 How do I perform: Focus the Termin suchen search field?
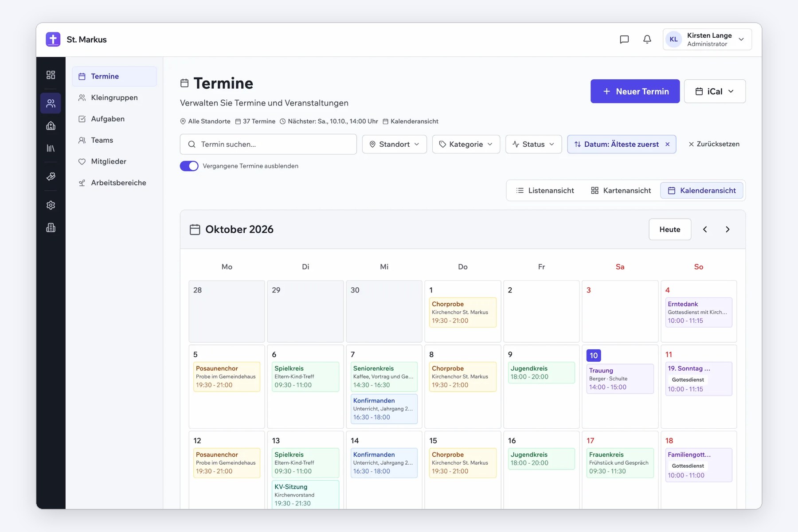[x=268, y=145]
